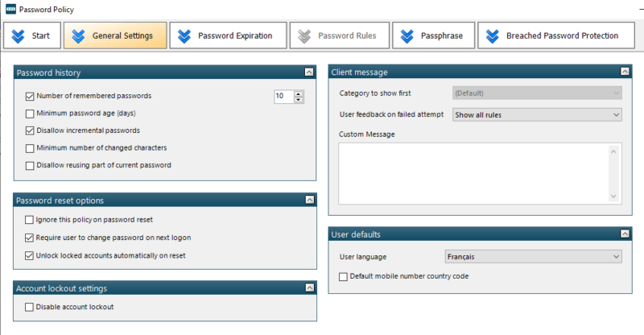644x335 pixels.
Task: Collapse the Password history panel
Action: (310, 72)
